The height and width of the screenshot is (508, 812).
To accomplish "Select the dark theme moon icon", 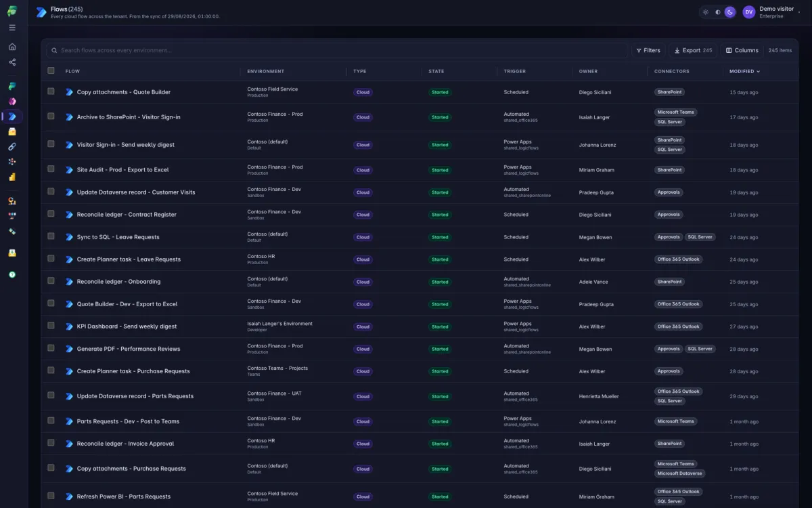I will click(730, 12).
